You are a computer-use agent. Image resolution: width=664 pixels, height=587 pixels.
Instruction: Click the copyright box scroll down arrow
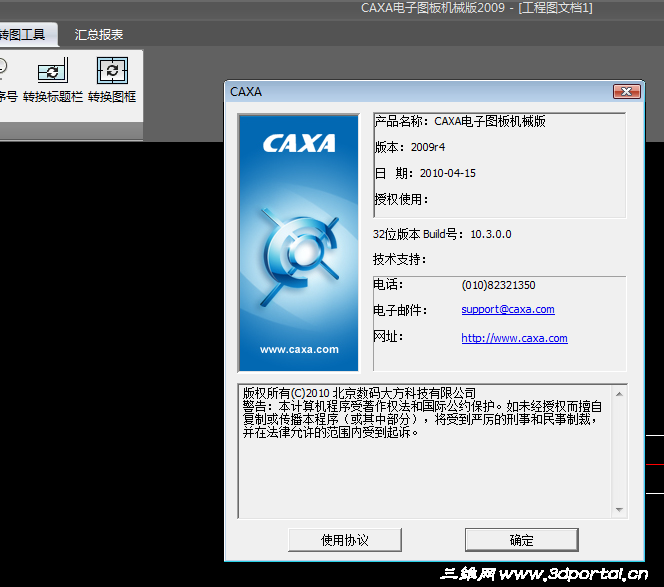(x=619, y=509)
